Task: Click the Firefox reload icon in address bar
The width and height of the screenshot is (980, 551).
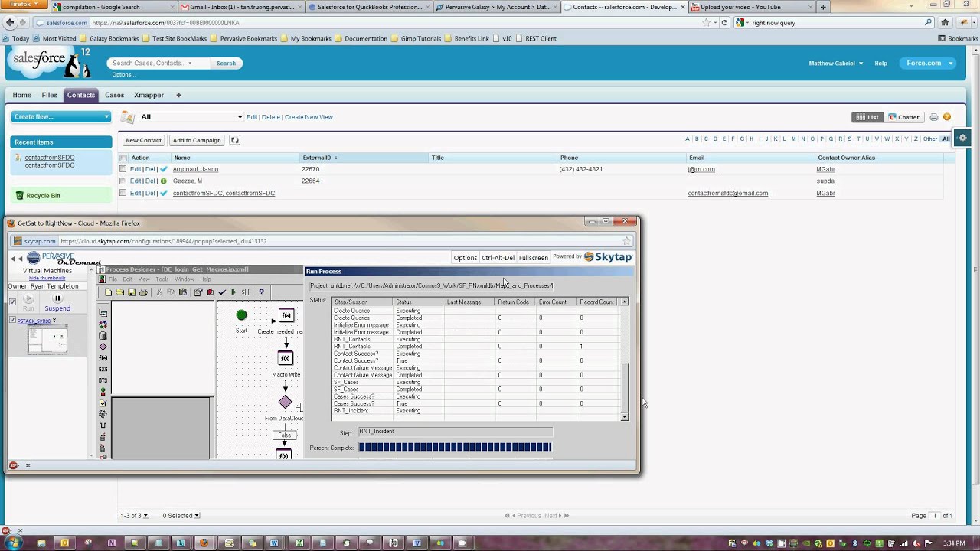Action: click(x=725, y=22)
